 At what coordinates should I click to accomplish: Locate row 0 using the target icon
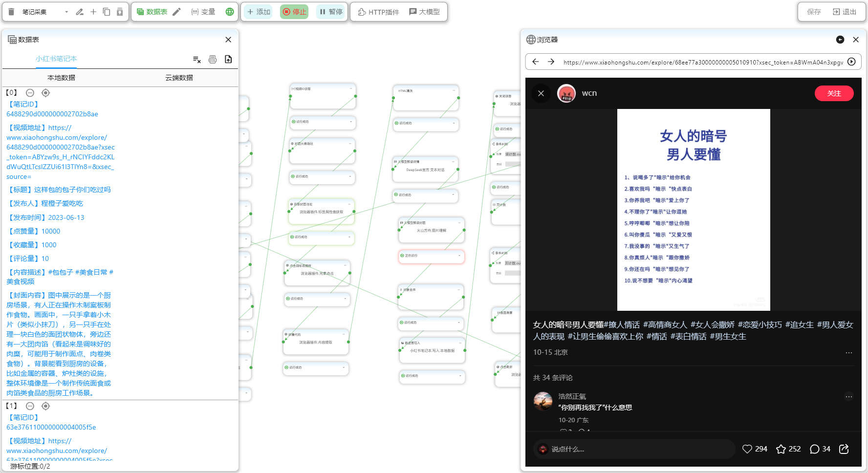click(45, 93)
